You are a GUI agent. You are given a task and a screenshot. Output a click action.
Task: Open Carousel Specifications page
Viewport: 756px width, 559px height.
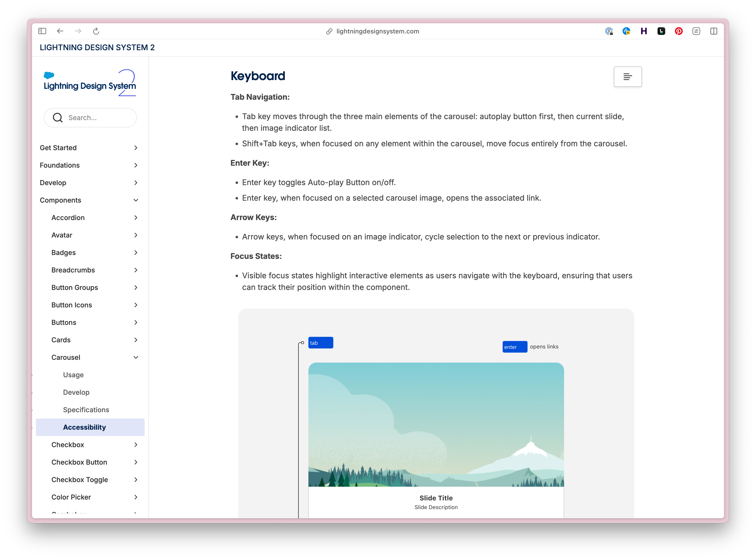pos(86,410)
